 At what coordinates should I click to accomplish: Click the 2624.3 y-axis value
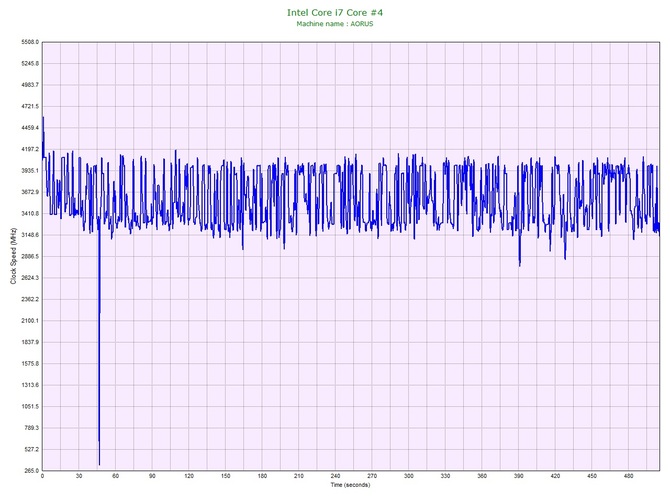(30, 278)
